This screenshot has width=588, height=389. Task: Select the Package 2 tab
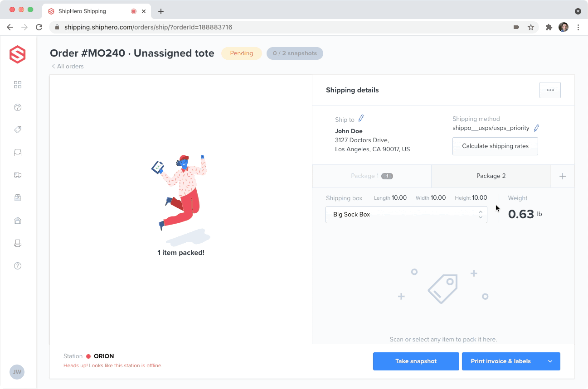[x=491, y=176]
